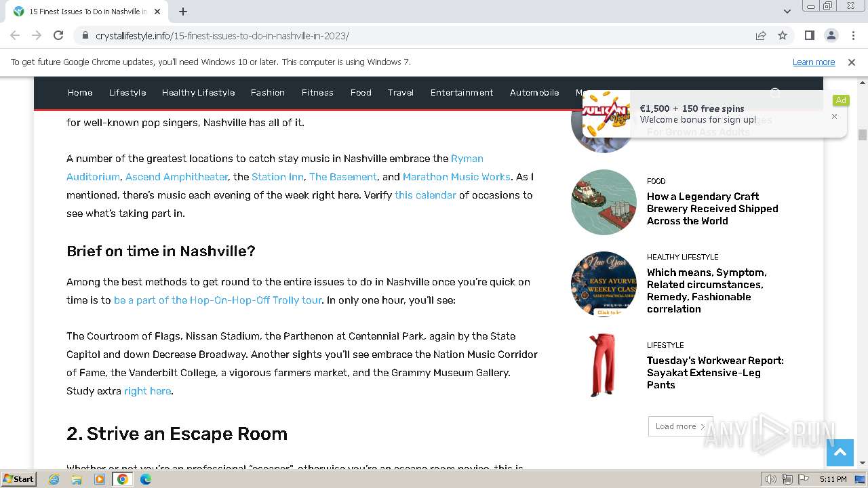The width and height of the screenshot is (868, 488).
Task: Close the Vulkan Vegas ad popup
Action: pyautogui.click(x=834, y=116)
